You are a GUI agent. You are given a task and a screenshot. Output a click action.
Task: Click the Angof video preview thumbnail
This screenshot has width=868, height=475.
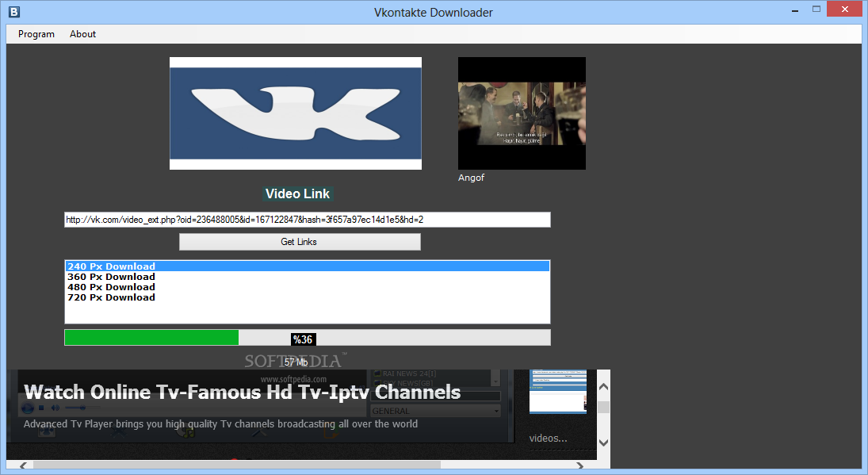click(x=522, y=113)
